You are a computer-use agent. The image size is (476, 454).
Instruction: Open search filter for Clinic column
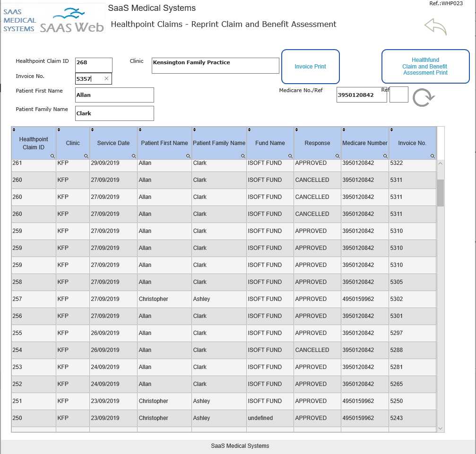coord(86,156)
